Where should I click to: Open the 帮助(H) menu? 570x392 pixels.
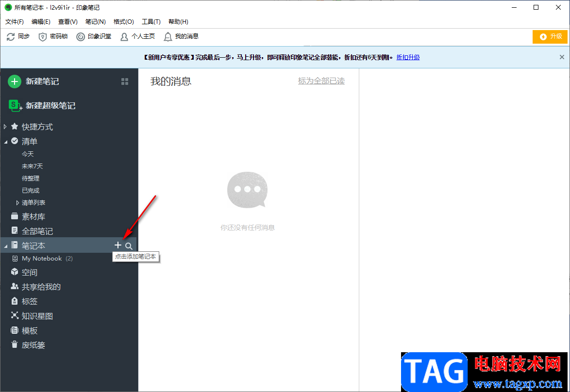click(178, 22)
